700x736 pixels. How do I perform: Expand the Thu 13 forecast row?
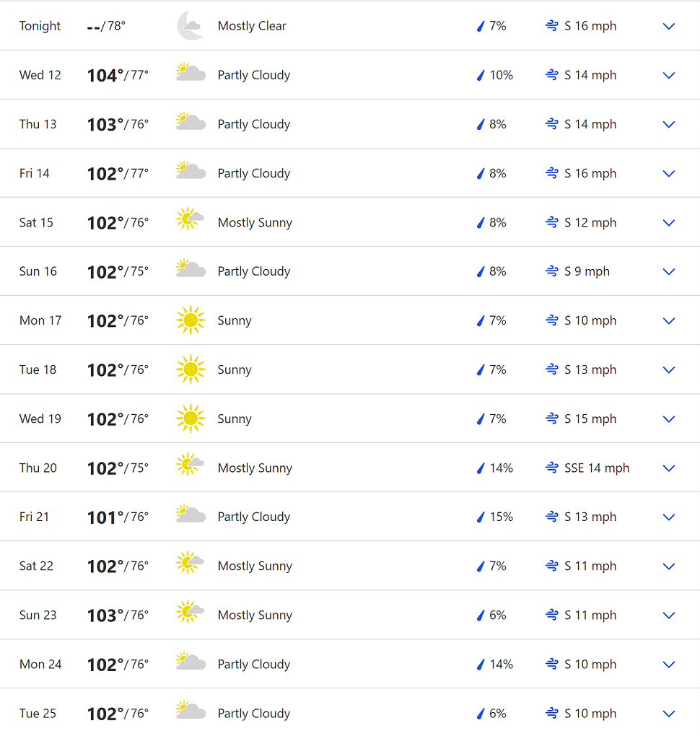click(668, 124)
